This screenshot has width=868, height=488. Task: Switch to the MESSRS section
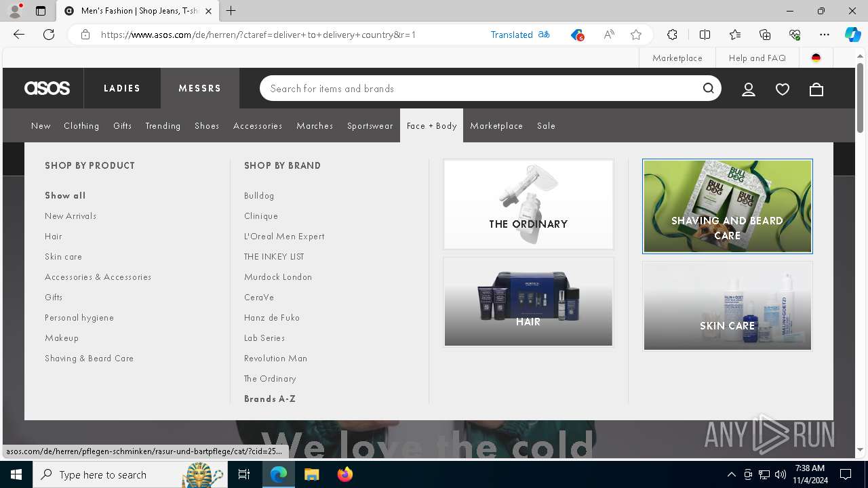(200, 88)
